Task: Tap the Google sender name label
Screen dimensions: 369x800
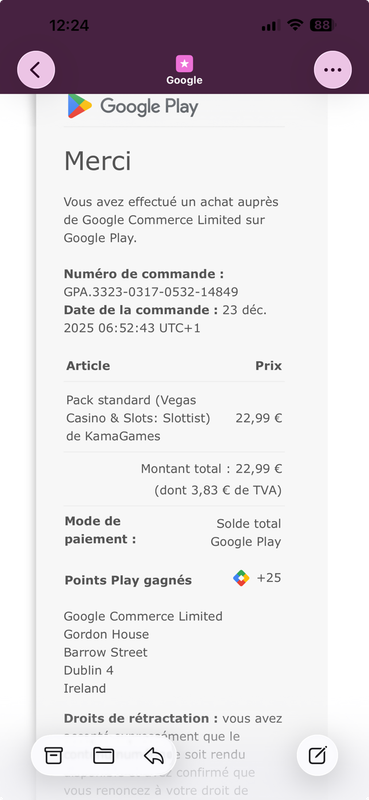Action: 184,81
